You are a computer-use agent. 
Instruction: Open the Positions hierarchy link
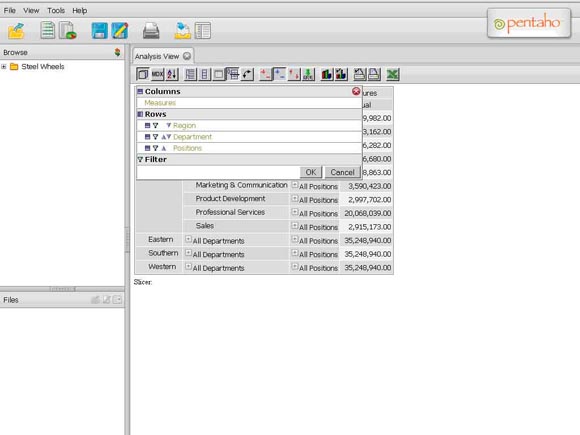tap(187, 148)
